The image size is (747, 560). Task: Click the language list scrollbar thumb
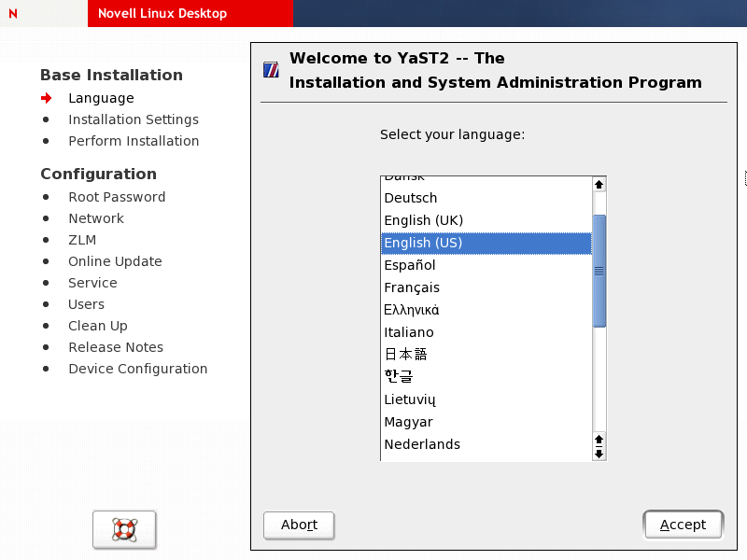(599, 271)
